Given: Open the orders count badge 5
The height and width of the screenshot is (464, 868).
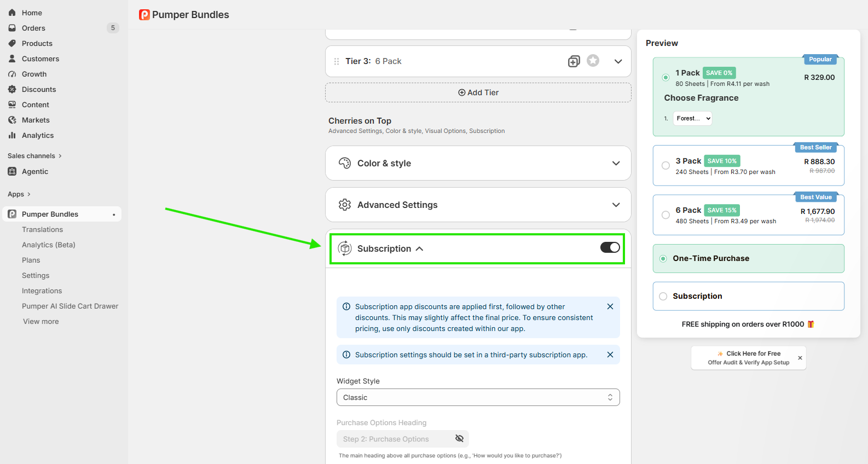Looking at the screenshot, I should (113, 28).
